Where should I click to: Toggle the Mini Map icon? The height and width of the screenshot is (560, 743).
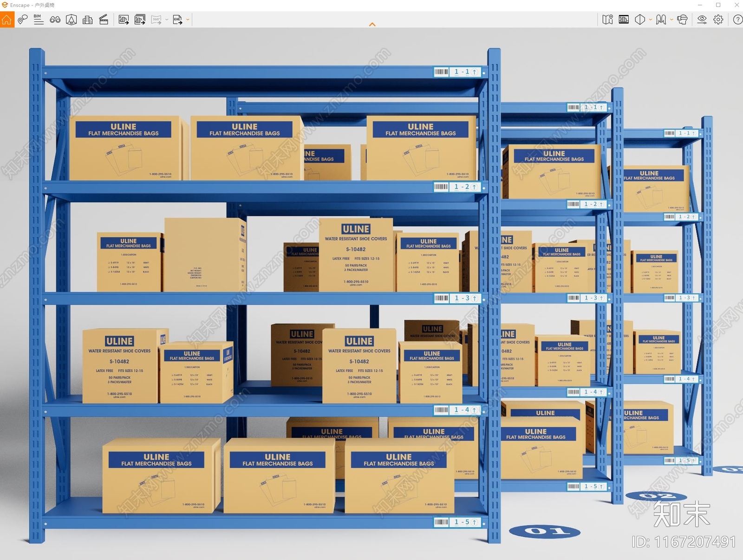[x=607, y=20]
